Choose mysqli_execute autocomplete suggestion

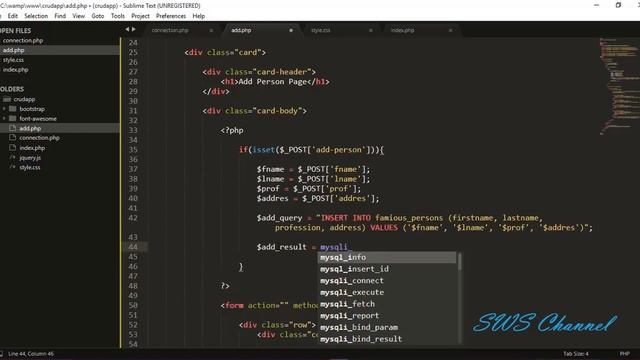387,293
